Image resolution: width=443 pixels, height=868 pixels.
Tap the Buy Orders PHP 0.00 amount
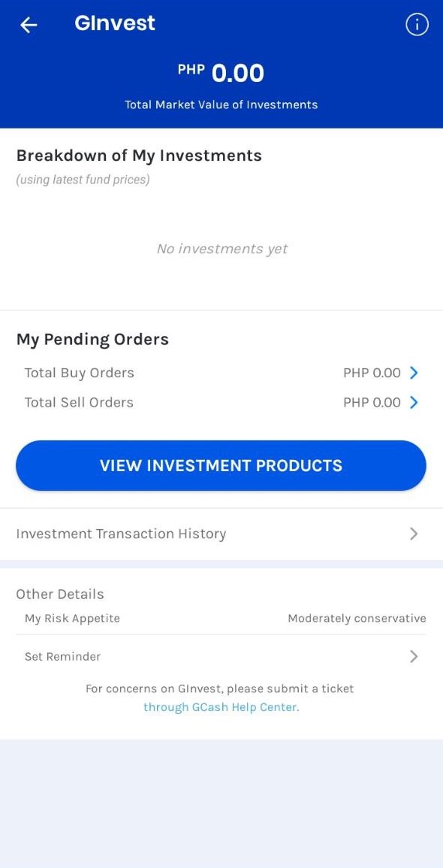point(372,373)
